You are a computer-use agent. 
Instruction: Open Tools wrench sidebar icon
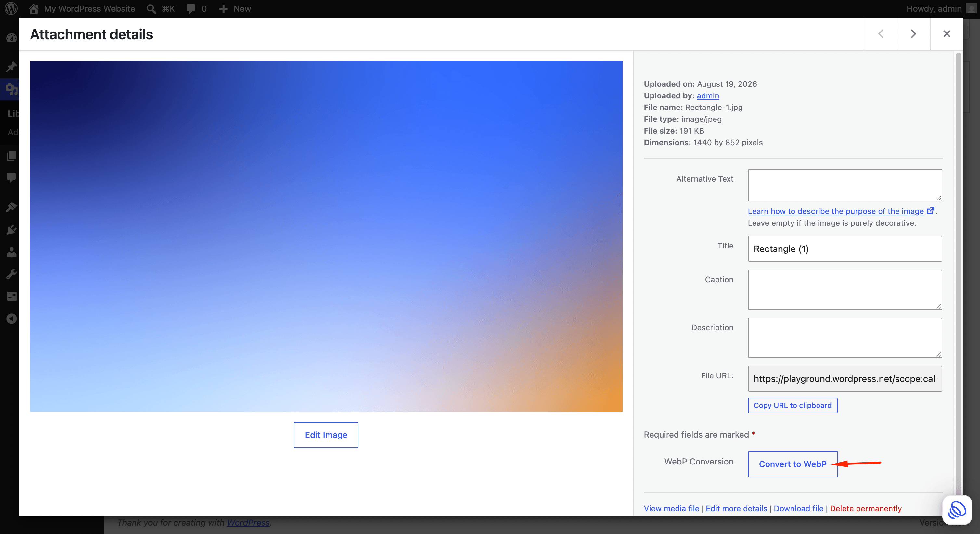[x=11, y=274]
